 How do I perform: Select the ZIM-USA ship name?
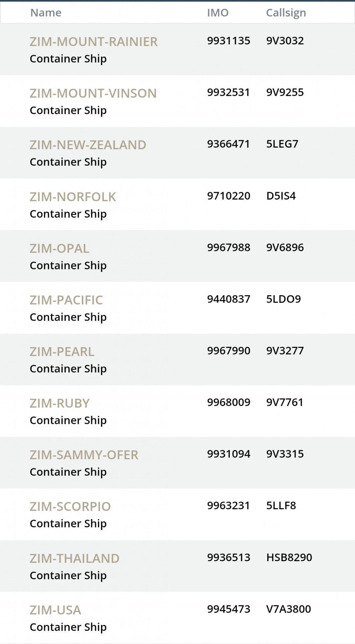tap(55, 610)
